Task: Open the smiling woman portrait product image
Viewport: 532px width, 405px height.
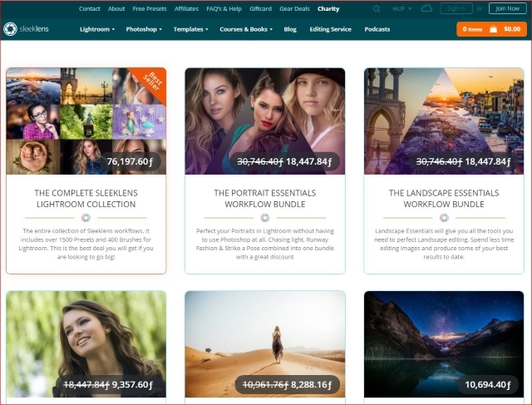Action: click(x=86, y=344)
